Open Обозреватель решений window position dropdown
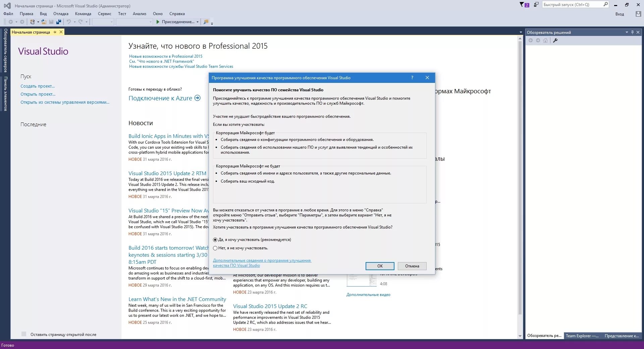This screenshot has width=644, height=349. (x=627, y=32)
